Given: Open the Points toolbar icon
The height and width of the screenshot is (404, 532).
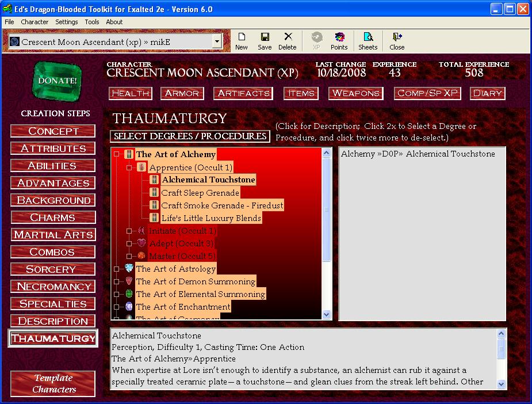Looking at the screenshot, I should coord(339,37).
